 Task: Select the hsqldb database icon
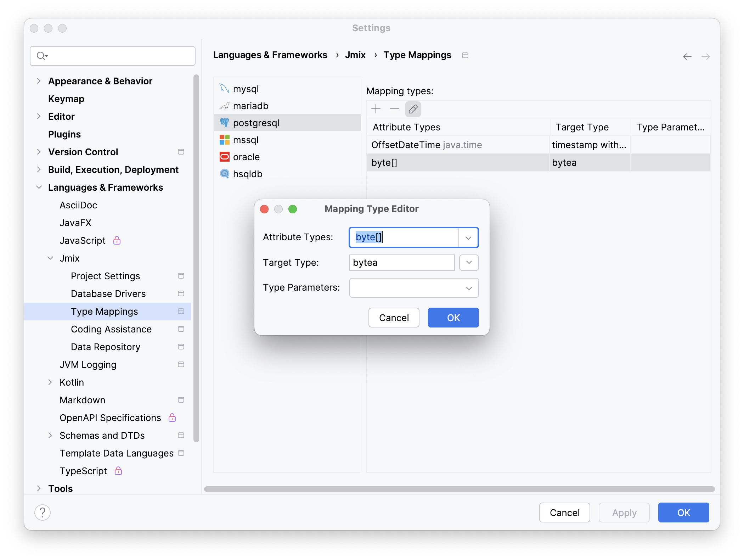click(x=224, y=174)
